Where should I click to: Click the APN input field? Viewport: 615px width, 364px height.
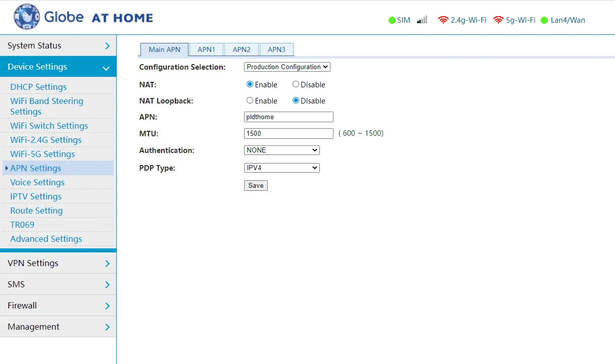(289, 117)
